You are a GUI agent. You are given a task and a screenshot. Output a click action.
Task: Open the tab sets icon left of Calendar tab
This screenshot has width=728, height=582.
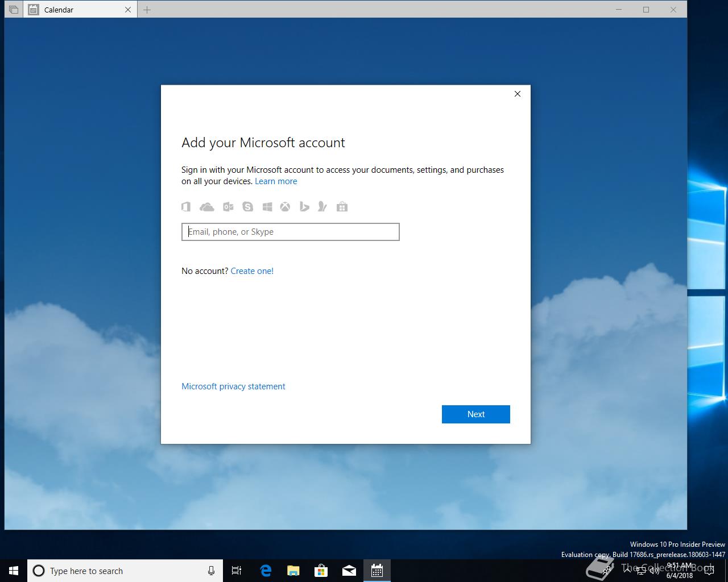(14, 10)
